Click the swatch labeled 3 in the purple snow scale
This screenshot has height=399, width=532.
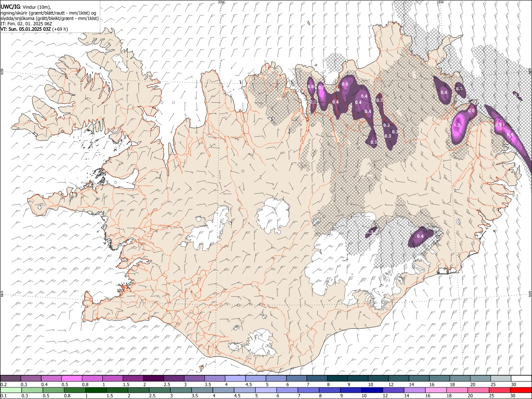pos(195,378)
